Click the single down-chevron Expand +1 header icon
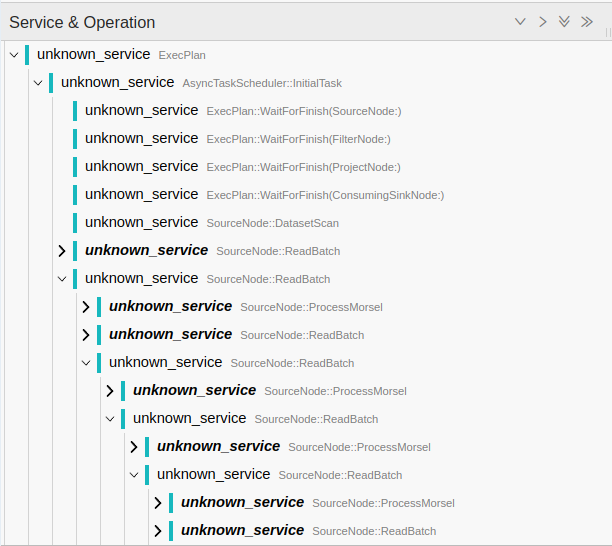 click(x=520, y=22)
